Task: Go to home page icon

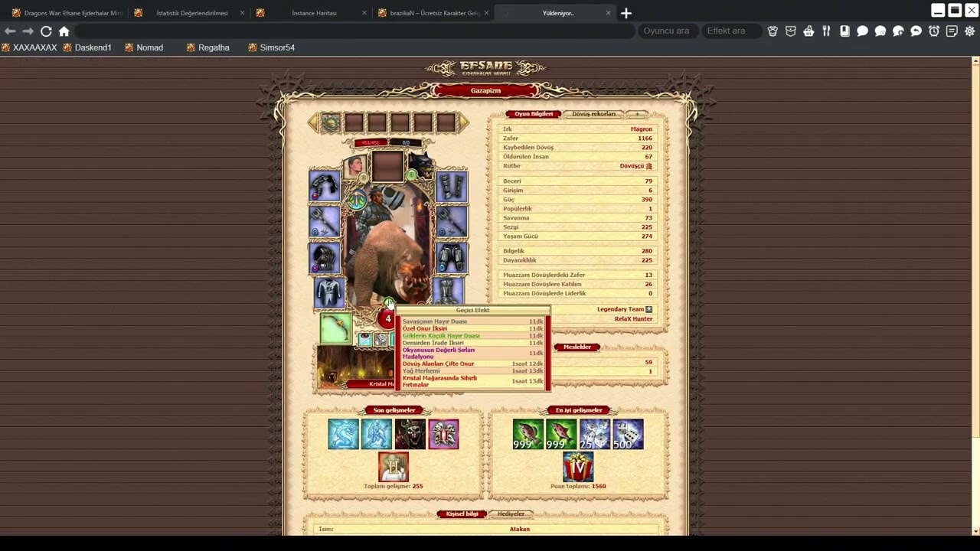Action: 64,31
